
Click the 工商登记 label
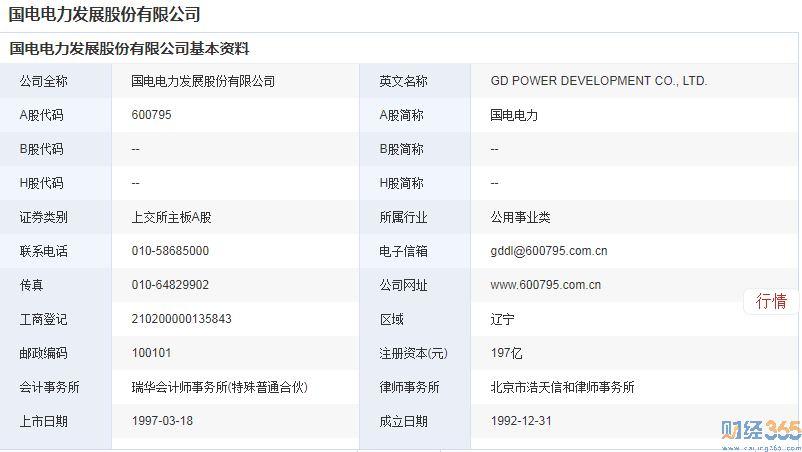click(43, 320)
